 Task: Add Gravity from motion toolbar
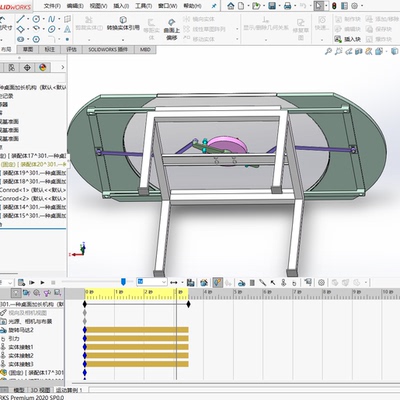294,283
